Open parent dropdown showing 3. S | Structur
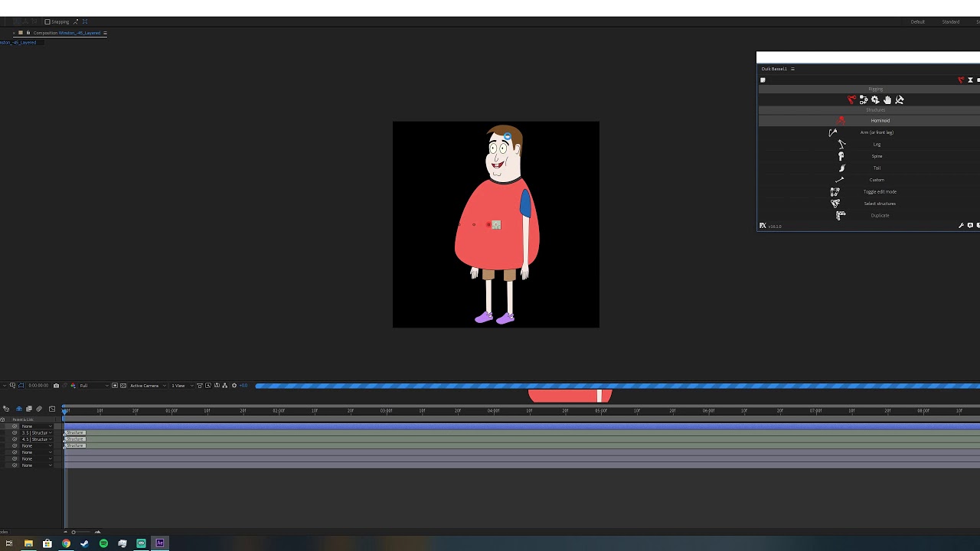980x551 pixels. 36,432
